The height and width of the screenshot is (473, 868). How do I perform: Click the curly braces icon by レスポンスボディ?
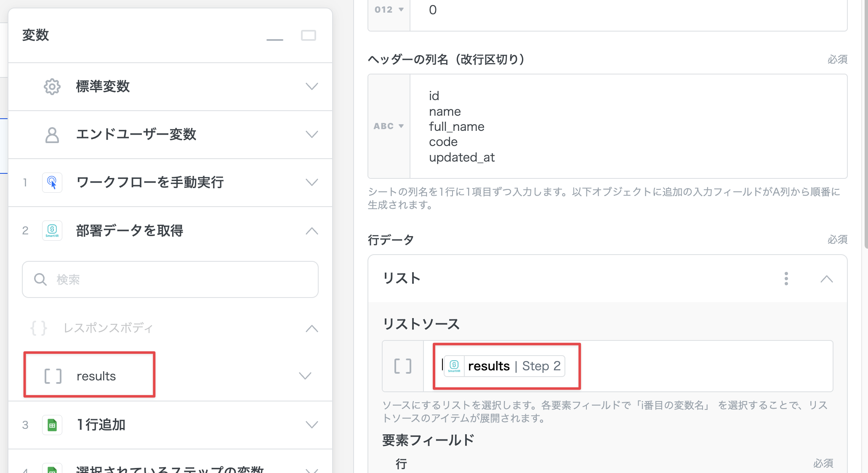[39, 328]
